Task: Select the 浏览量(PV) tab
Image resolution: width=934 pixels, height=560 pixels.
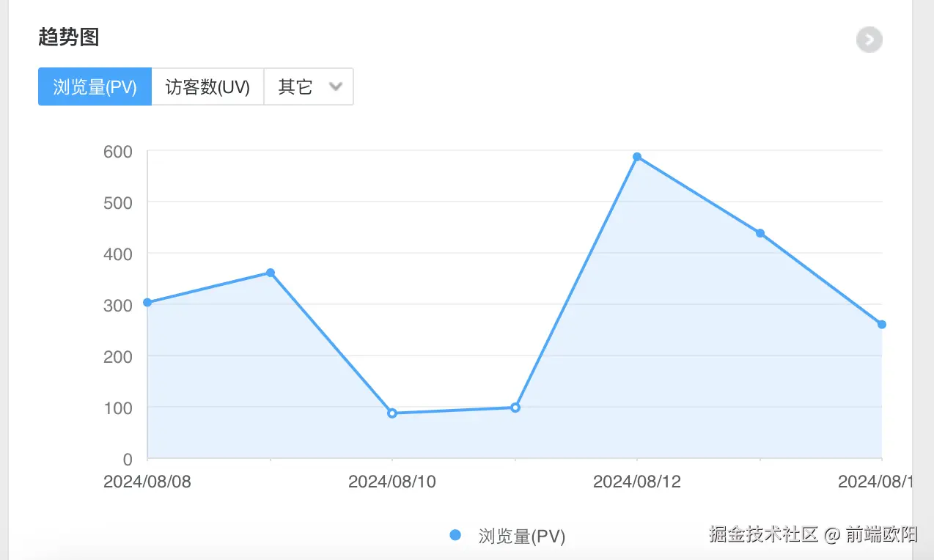Action: [95, 86]
